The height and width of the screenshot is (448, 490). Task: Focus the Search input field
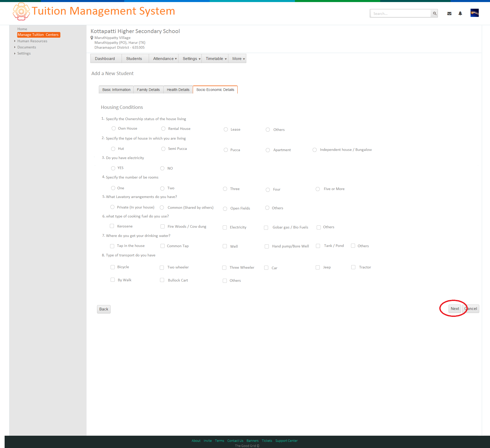pos(401,13)
